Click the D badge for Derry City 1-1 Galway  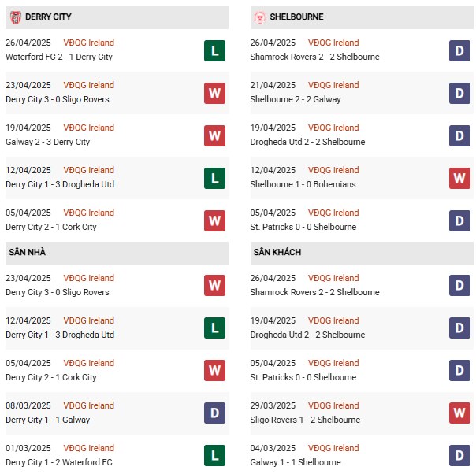coord(214,413)
